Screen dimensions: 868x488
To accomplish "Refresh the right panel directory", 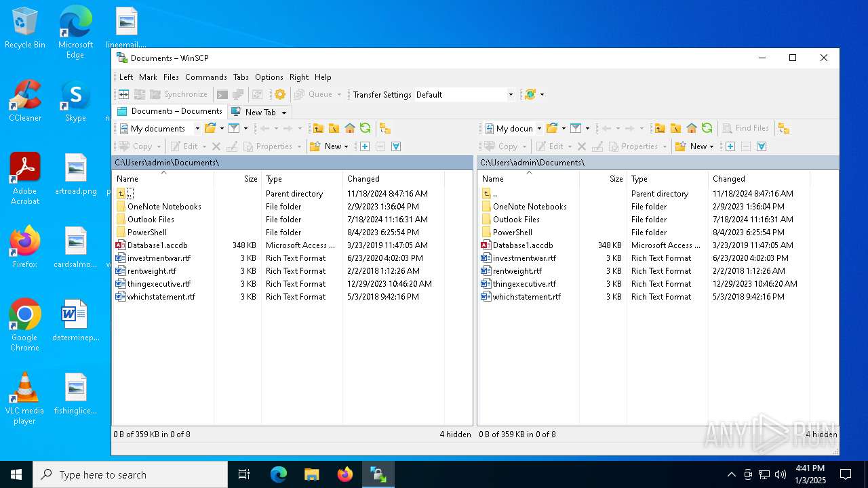I will coord(707,128).
